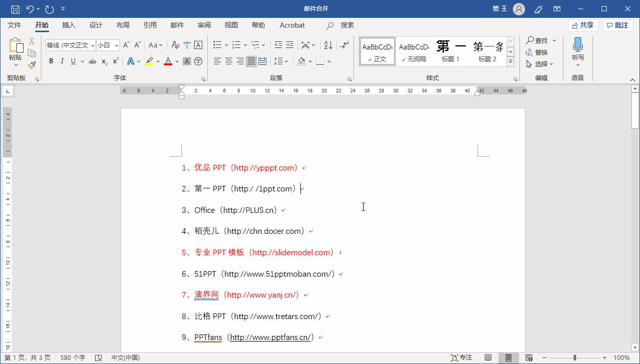The height and width of the screenshot is (364, 640).
Task: Click the sort (A-Z) icon in Paragraph group
Action: (x=328, y=44)
